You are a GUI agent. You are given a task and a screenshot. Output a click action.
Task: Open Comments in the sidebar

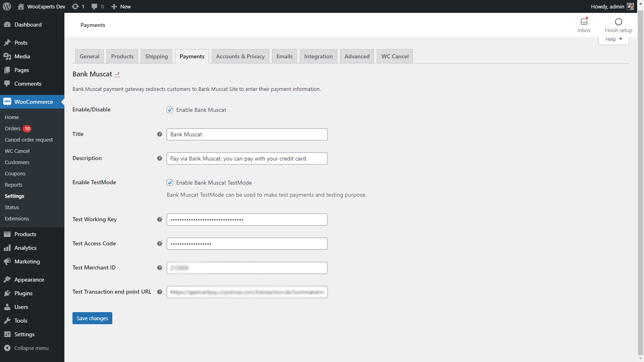coord(32,84)
